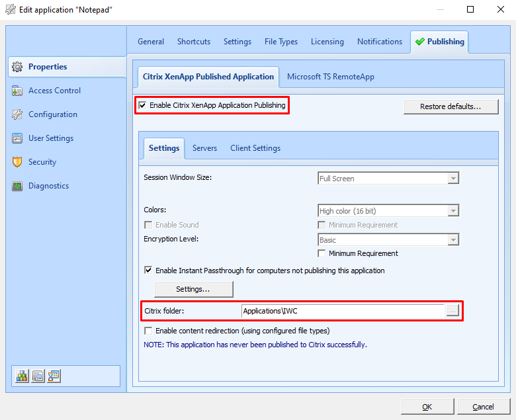
Task: Click the Security shield icon
Action: tap(17, 162)
